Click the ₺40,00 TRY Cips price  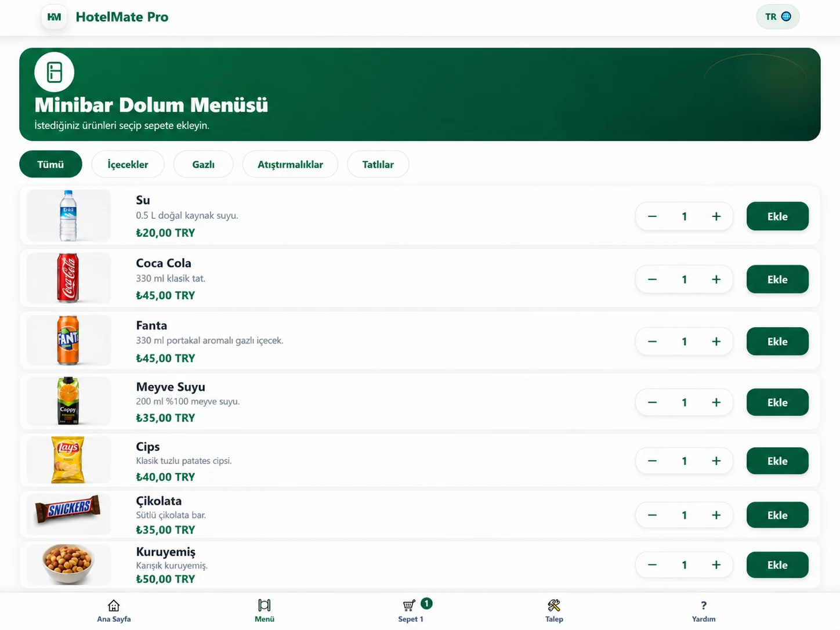point(165,477)
